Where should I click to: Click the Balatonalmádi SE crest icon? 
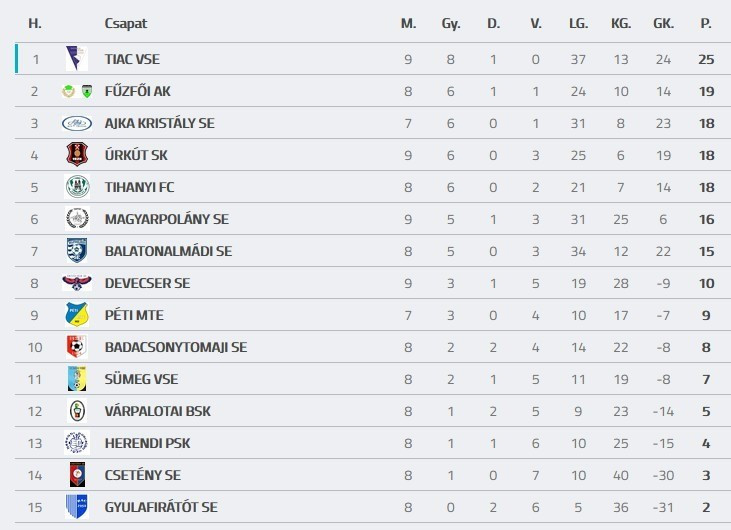click(x=76, y=251)
